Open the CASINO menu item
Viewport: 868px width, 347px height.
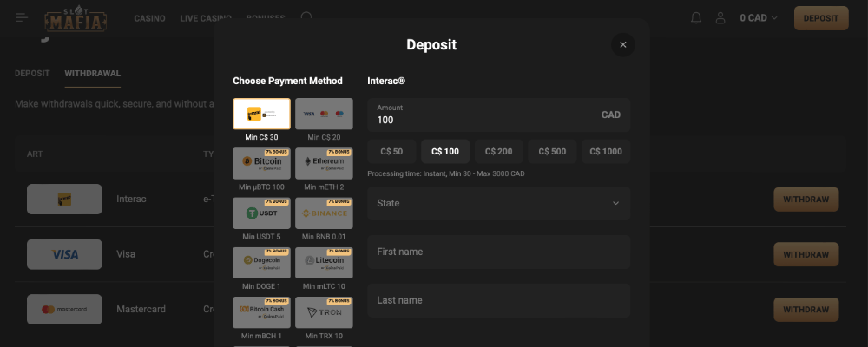(x=149, y=18)
